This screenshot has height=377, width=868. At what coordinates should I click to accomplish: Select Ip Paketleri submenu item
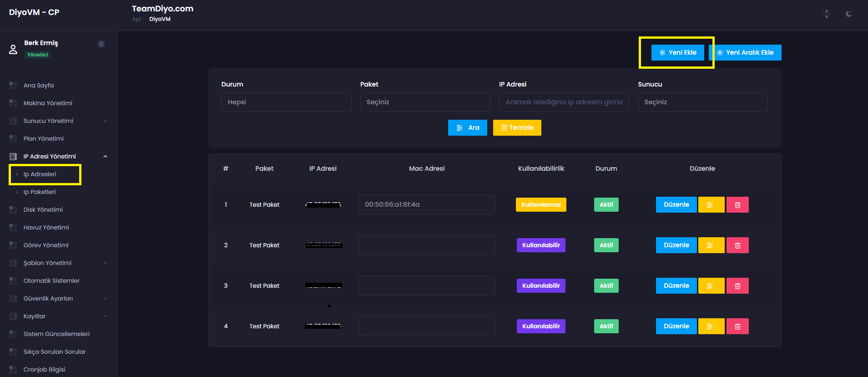tap(40, 192)
